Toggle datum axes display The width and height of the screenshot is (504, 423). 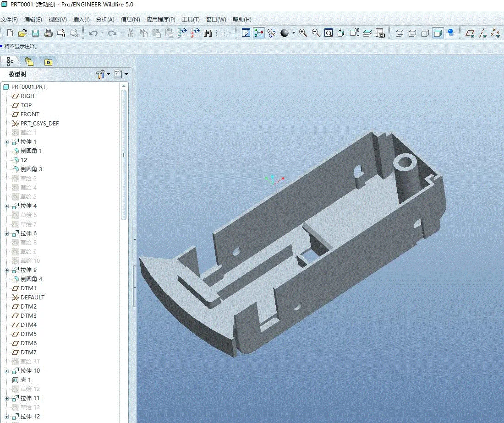[x=483, y=33]
